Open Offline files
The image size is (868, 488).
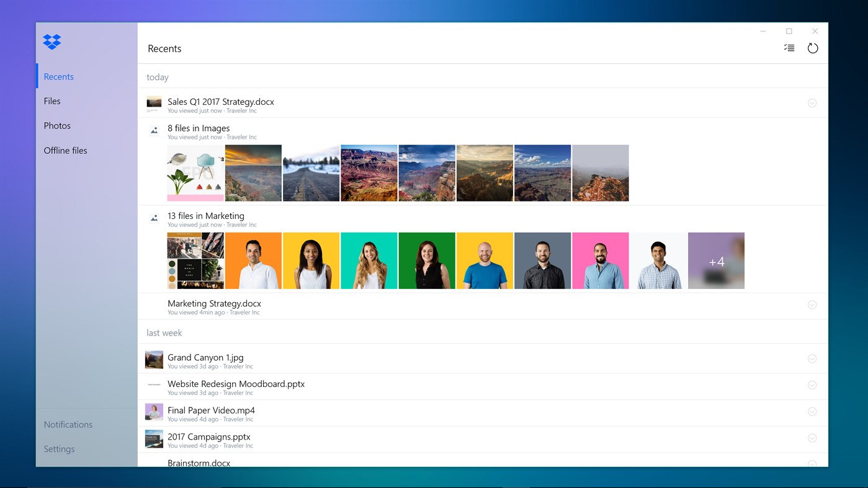pyautogui.click(x=65, y=150)
